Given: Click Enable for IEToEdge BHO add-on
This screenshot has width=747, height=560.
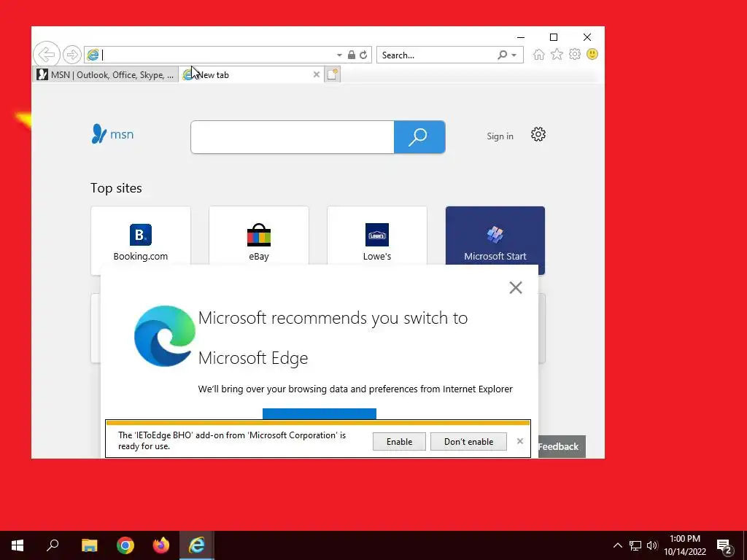Looking at the screenshot, I should pos(399,442).
